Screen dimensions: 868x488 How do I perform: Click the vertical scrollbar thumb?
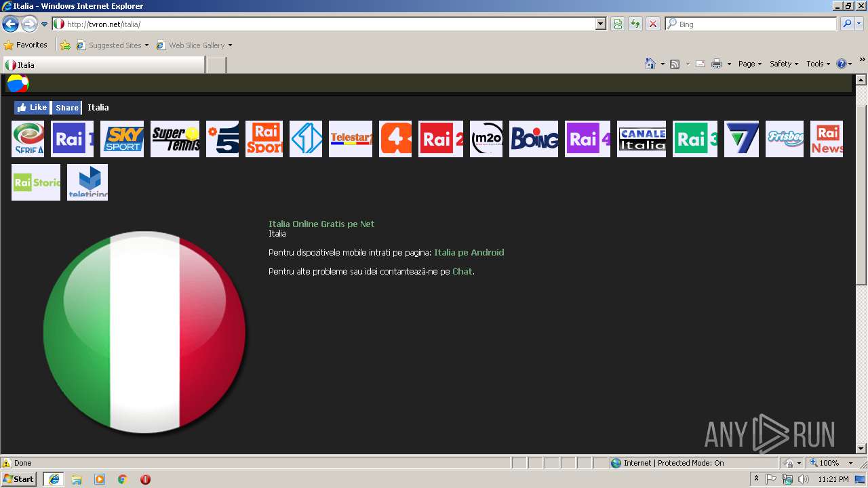pyautogui.click(x=861, y=195)
